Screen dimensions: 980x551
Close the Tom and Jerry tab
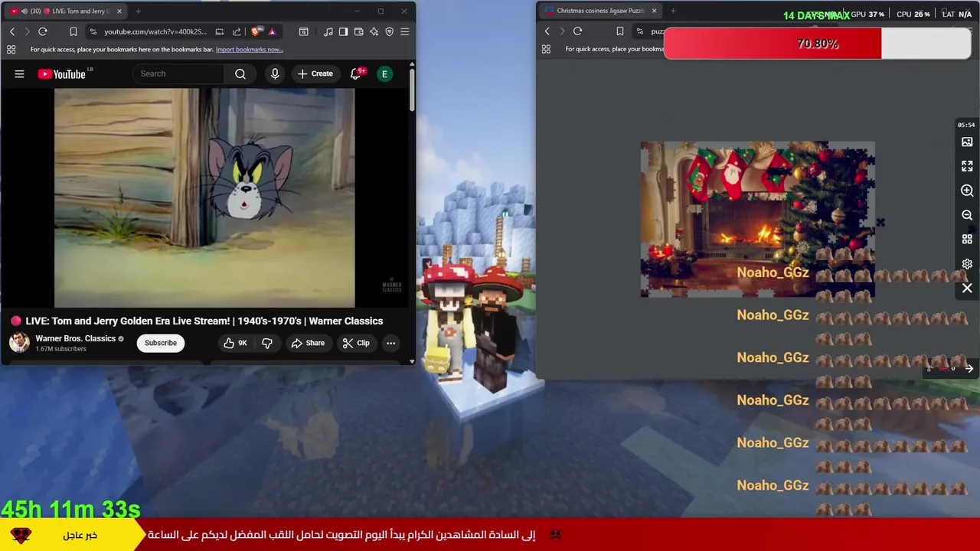coord(119,11)
